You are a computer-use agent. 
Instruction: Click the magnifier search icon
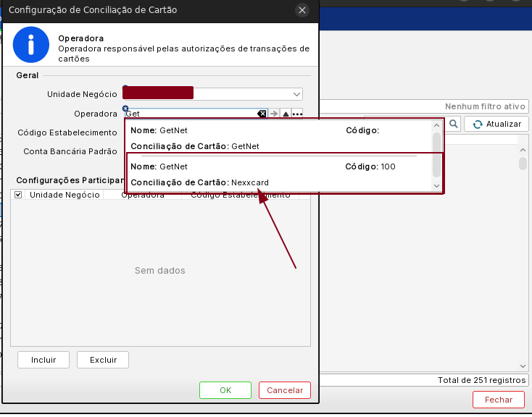point(454,124)
